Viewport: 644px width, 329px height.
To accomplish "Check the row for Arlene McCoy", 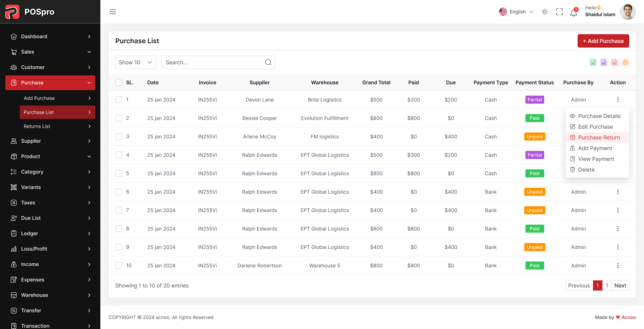I will 118,136.
